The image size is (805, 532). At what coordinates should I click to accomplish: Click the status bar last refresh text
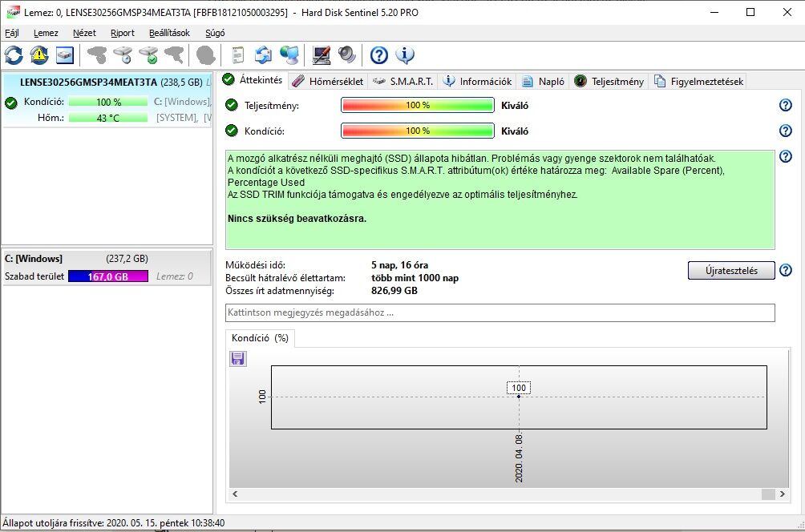[114, 522]
